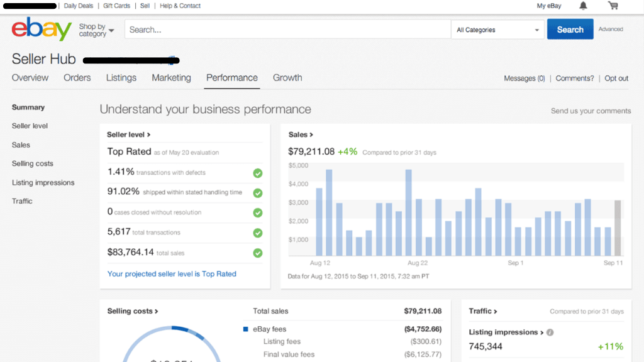This screenshot has height=362, width=644.
Task: Select Sales in the left sidebar
Action: point(21,145)
